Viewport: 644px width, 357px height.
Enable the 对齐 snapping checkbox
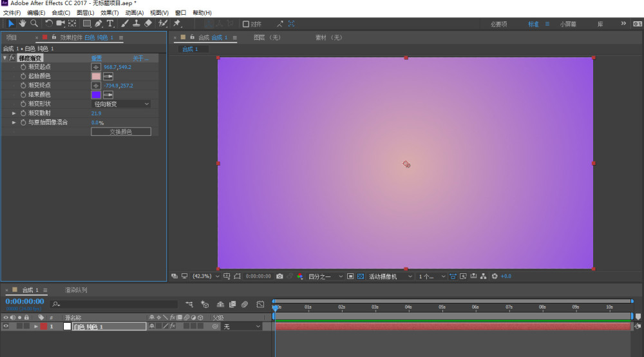coord(245,24)
